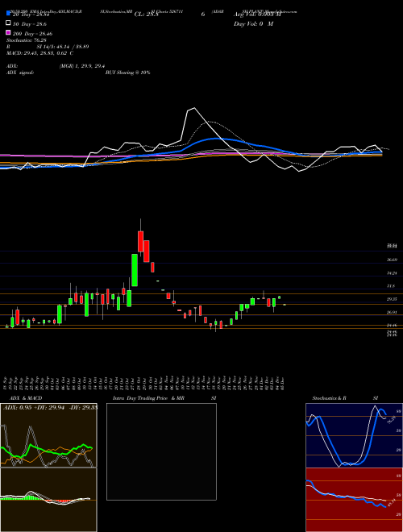This screenshot has width=403, height=532.
Task: Click the magenta 200 Day EMA legend swatch
Action: point(9,33)
